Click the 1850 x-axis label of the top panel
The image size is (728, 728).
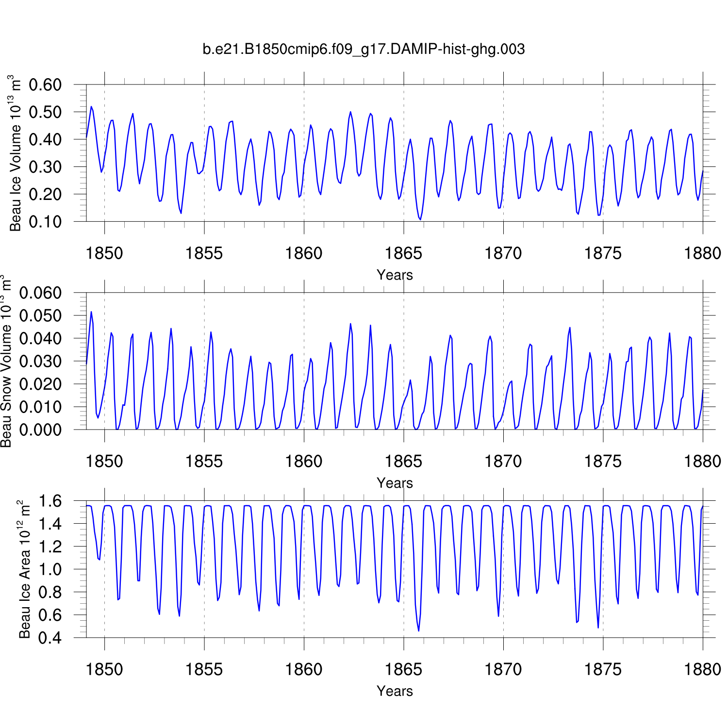pyautogui.click(x=104, y=253)
